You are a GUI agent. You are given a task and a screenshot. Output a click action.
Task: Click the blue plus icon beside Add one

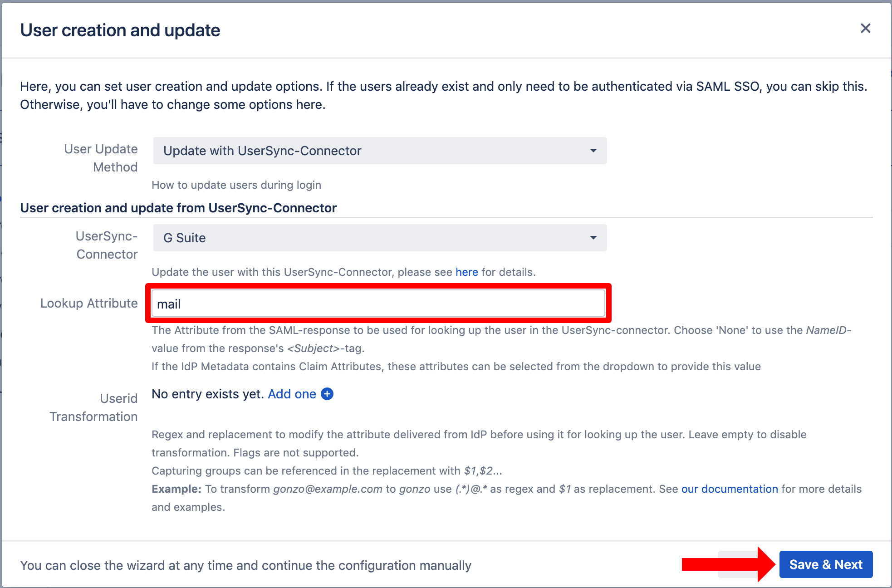327,394
